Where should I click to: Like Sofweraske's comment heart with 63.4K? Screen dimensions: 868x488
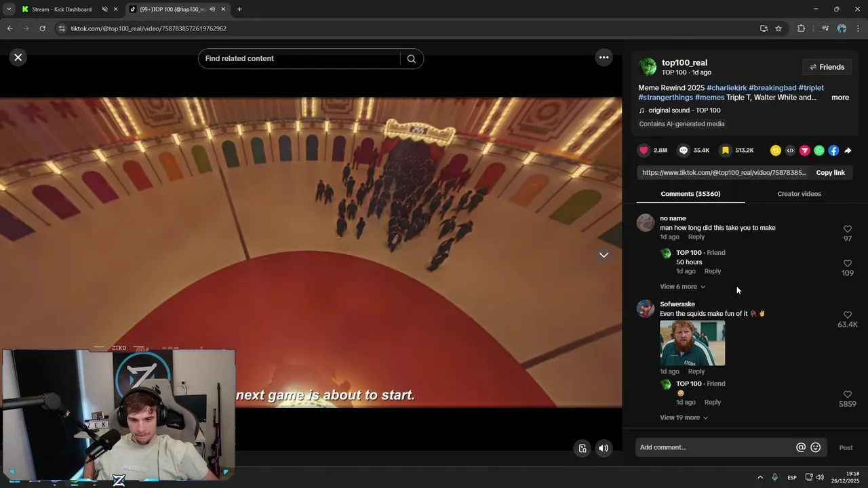coord(848,315)
